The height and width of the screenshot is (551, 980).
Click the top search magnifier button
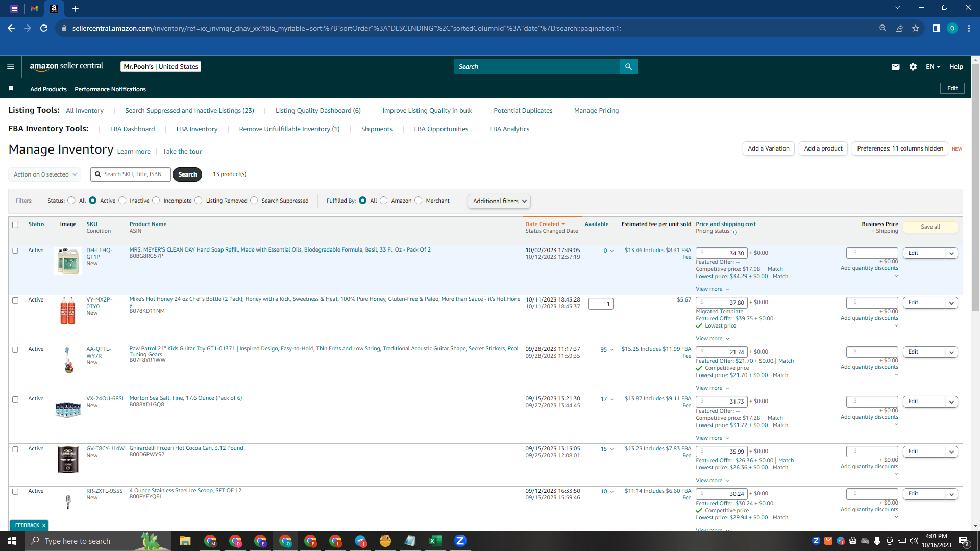628,67
